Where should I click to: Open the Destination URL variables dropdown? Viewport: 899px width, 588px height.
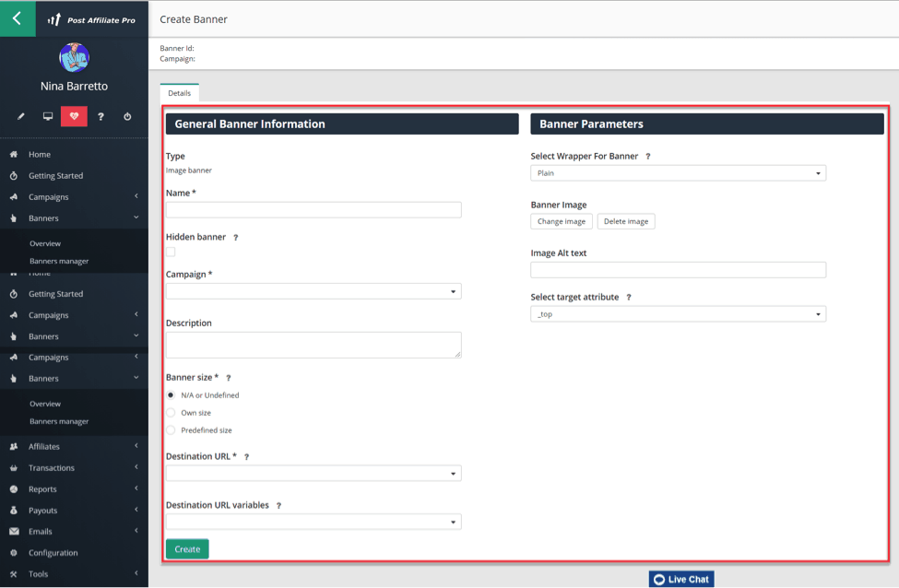coord(313,522)
